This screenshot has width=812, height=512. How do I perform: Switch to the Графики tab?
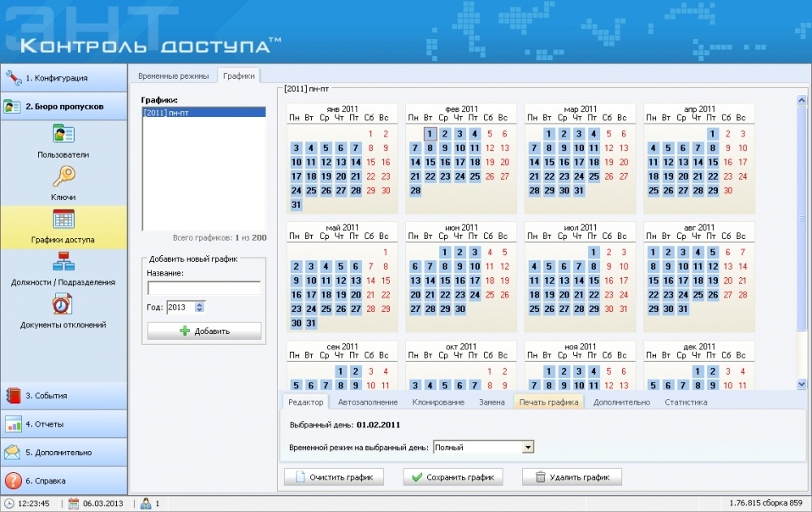(x=239, y=76)
